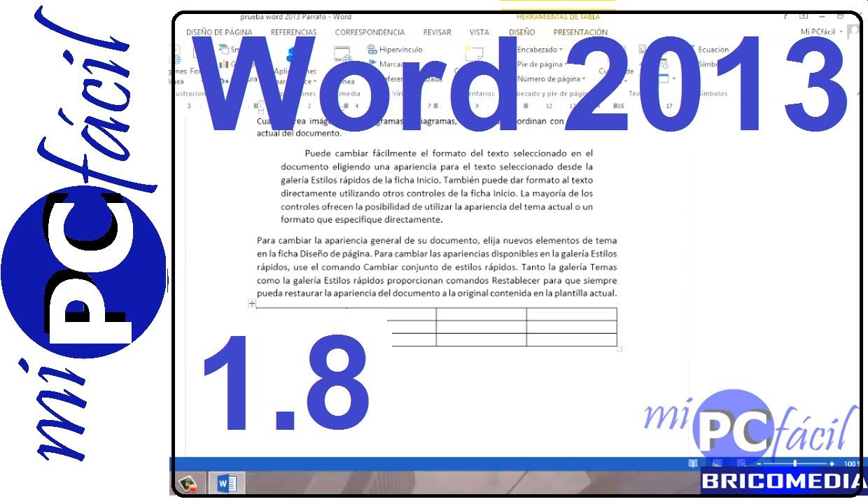Click the word 'Puede' starting the indented paragraph
868x504 pixels.
(x=316, y=153)
